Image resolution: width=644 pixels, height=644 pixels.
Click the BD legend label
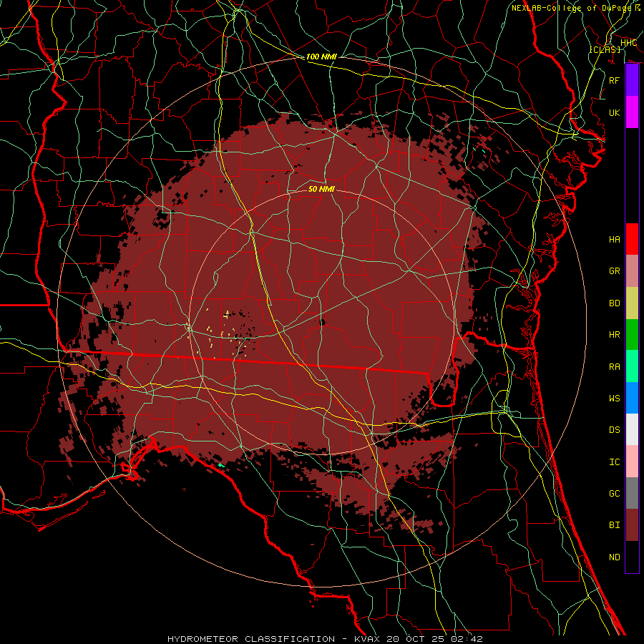click(x=614, y=303)
